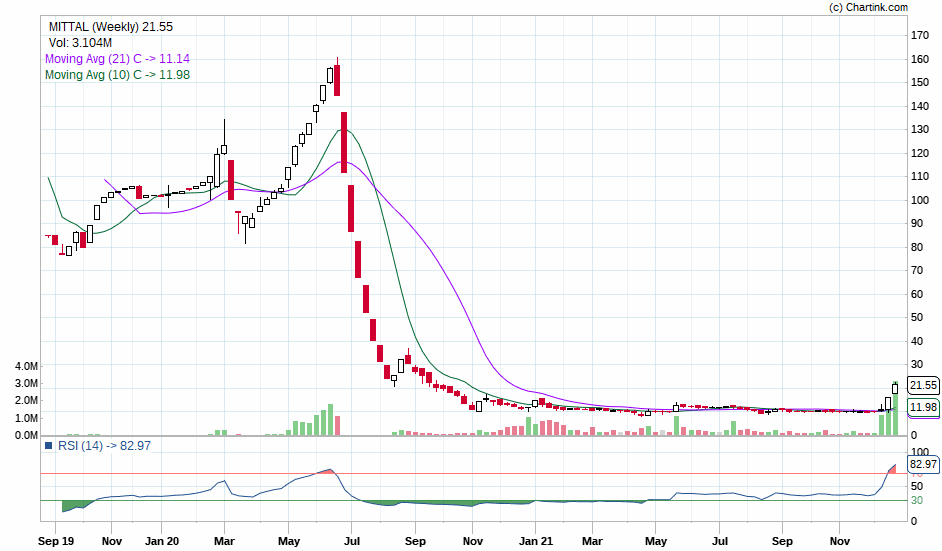Click the Jan 20 date label
This screenshot has width=942, height=551.
tap(162, 541)
